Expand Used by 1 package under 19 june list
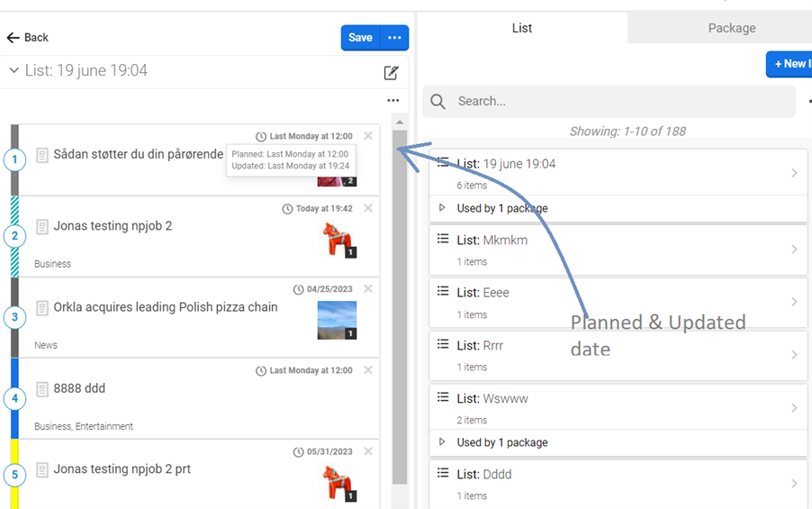 coord(442,208)
